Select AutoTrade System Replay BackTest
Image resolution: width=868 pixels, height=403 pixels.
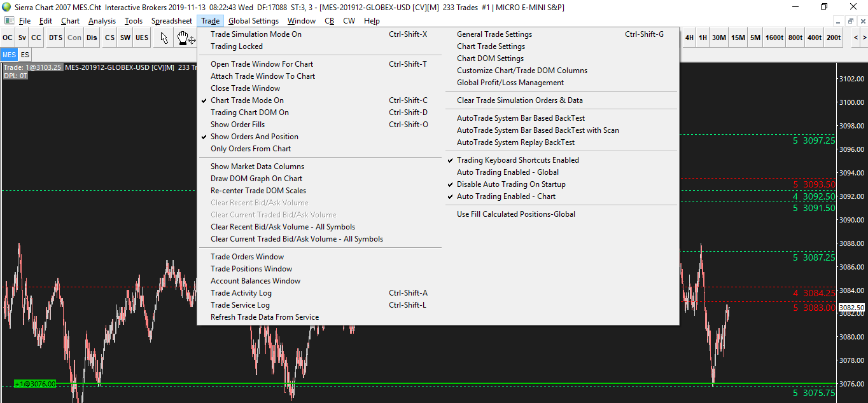[x=562, y=142]
